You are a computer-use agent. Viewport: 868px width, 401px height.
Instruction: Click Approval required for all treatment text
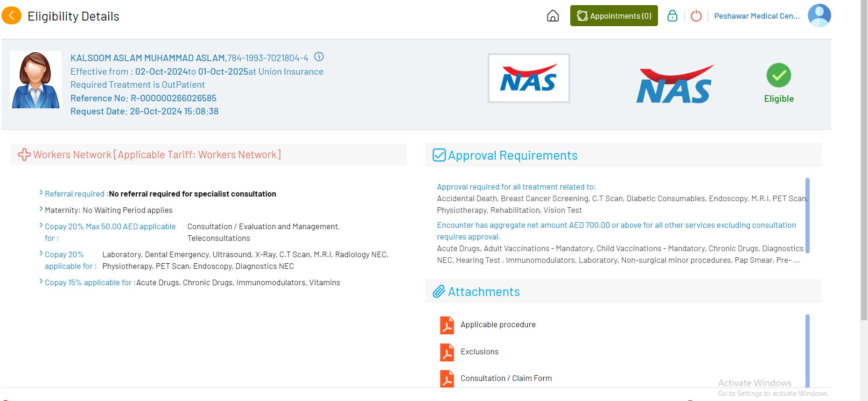click(516, 187)
